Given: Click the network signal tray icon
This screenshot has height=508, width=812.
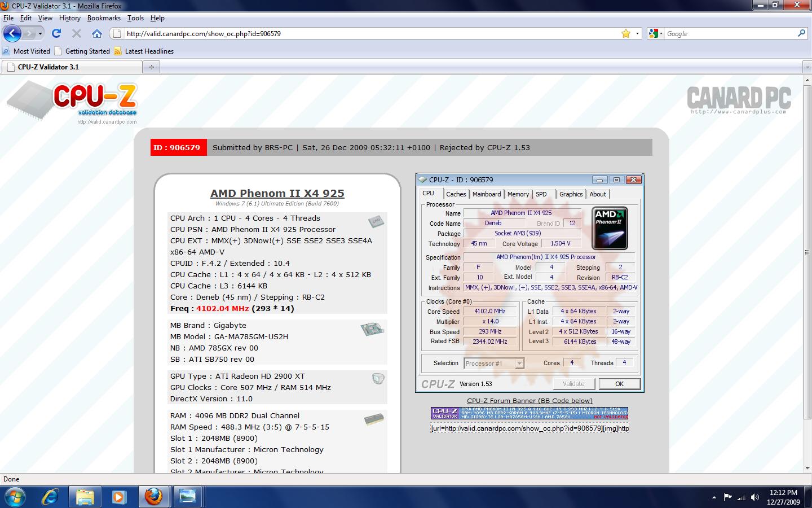Looking at the screenshot, I should 741,497.
